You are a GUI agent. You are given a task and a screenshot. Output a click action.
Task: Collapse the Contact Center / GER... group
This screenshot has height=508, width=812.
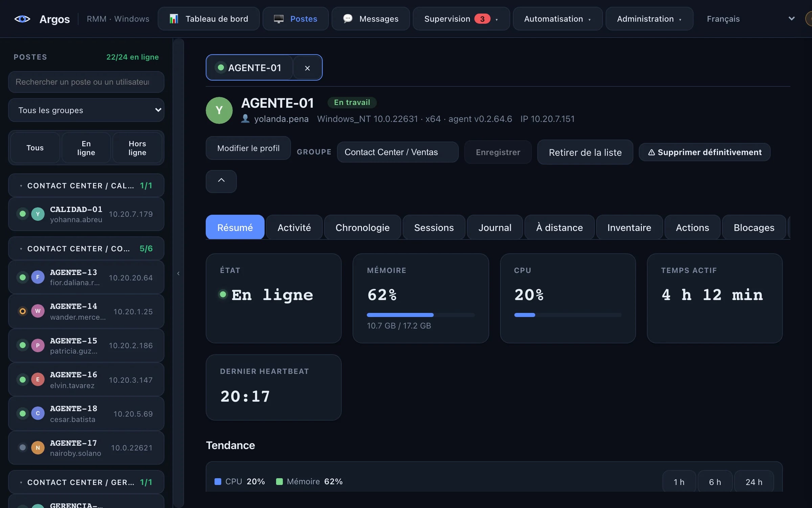click(x=86, y=482)
